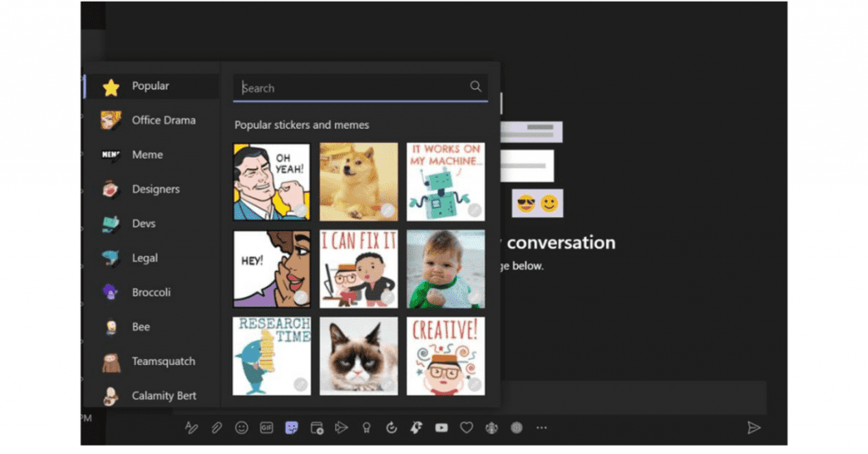This screenshot has height=454, width=868.
Task: Click the Praise badge icon
Action: 366,428
